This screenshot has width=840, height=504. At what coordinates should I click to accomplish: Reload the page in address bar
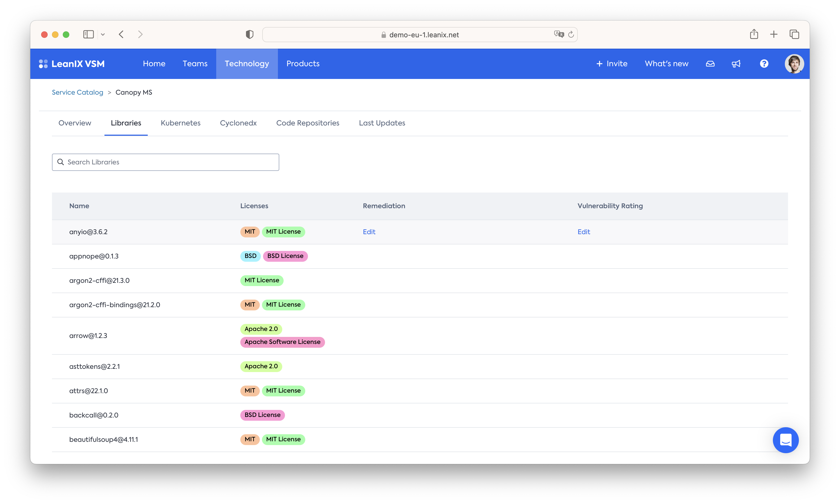point(571,34)
